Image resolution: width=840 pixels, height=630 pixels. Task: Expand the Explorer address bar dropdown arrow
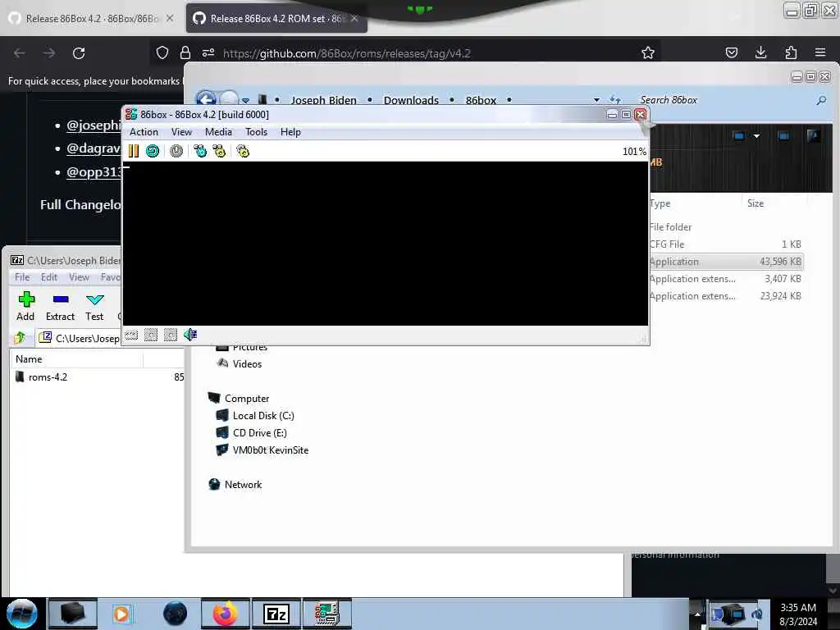click(x=596, y=100)
